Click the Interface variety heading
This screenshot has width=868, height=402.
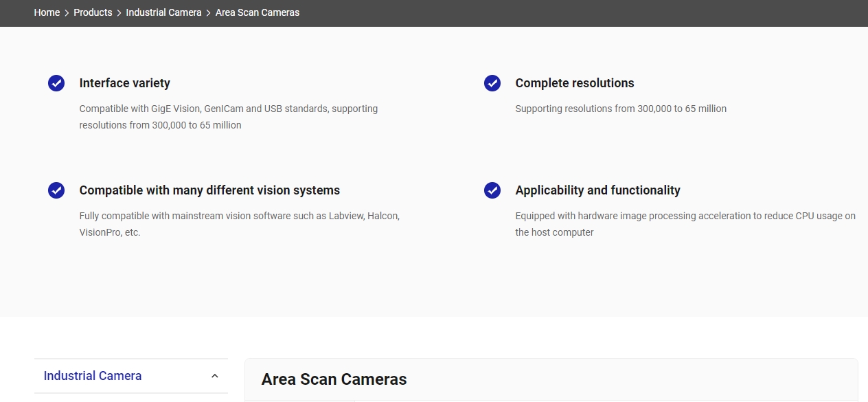124,83
